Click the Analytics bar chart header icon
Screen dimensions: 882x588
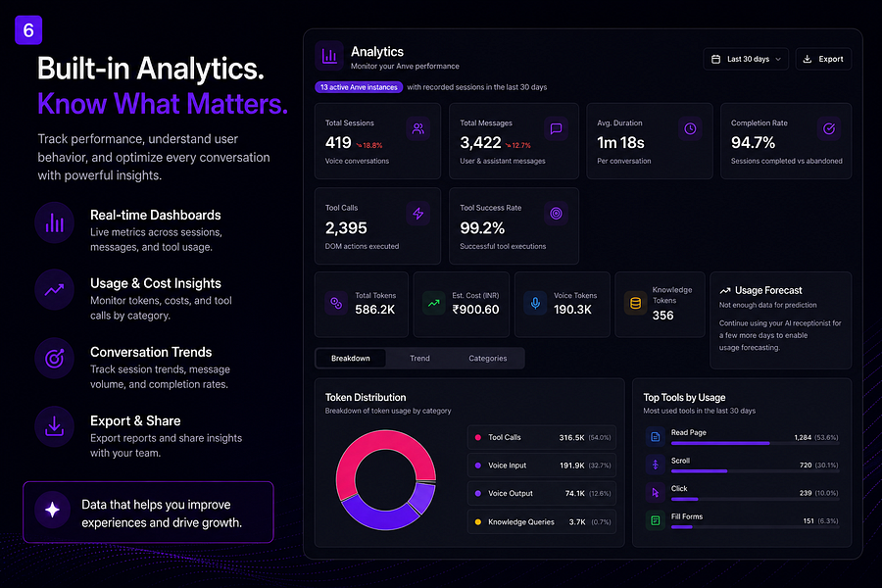(329, 56)
